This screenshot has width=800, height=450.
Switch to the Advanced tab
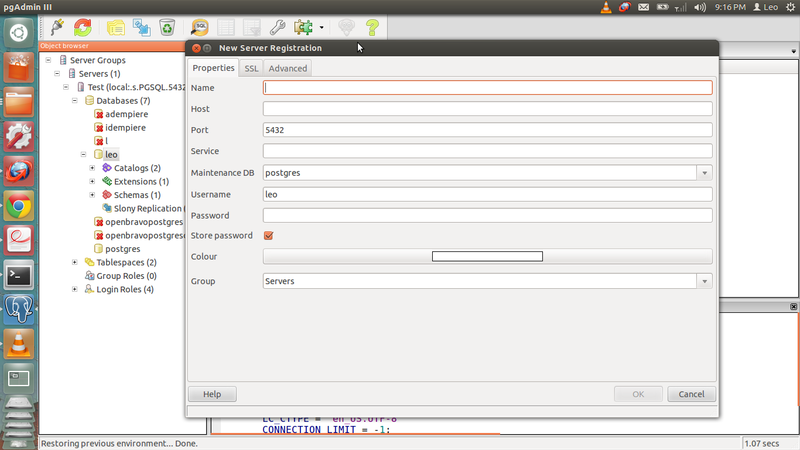(287, 68)
